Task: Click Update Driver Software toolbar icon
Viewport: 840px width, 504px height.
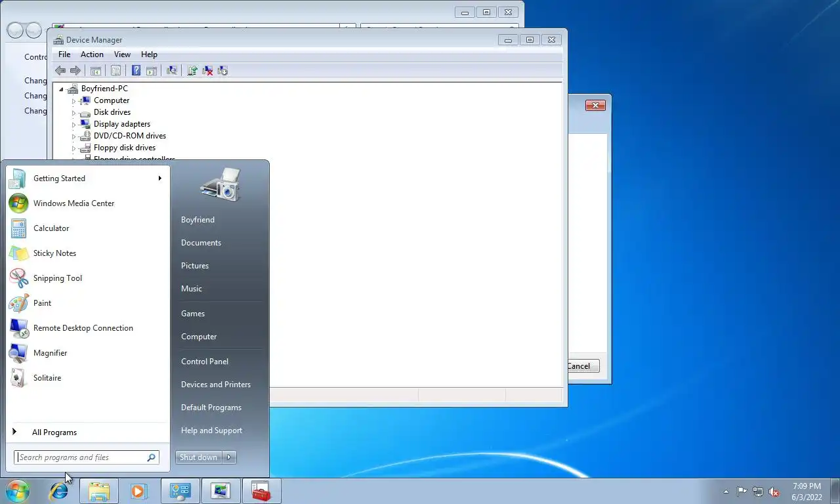Action: (x=192, y=70)
